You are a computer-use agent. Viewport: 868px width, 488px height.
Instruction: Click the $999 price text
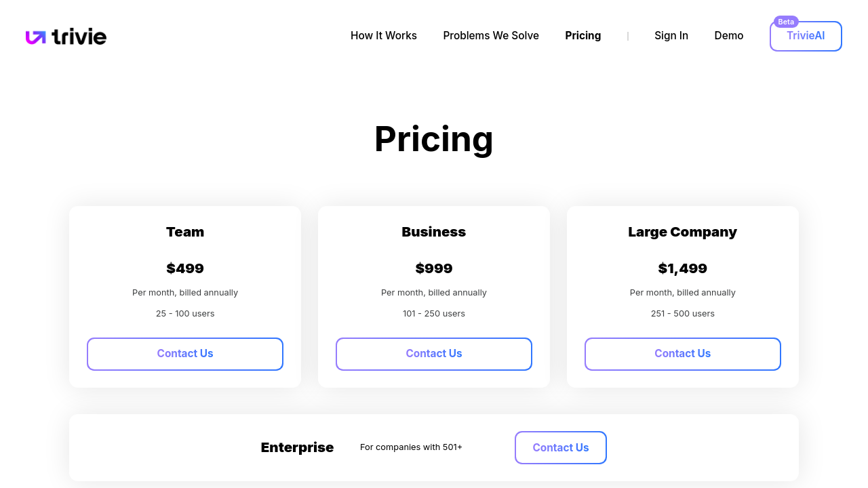(x=434, y=268)
